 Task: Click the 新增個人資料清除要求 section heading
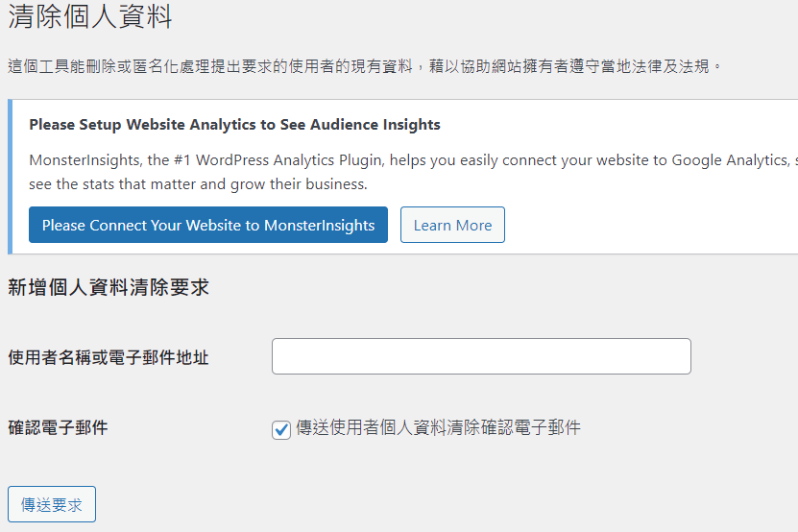point(109,287)
